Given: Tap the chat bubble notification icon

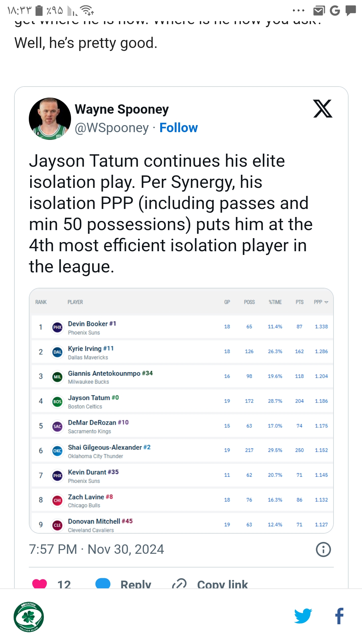Looking at the screenshot, I should pyautogui.click(x=351, y=11).
